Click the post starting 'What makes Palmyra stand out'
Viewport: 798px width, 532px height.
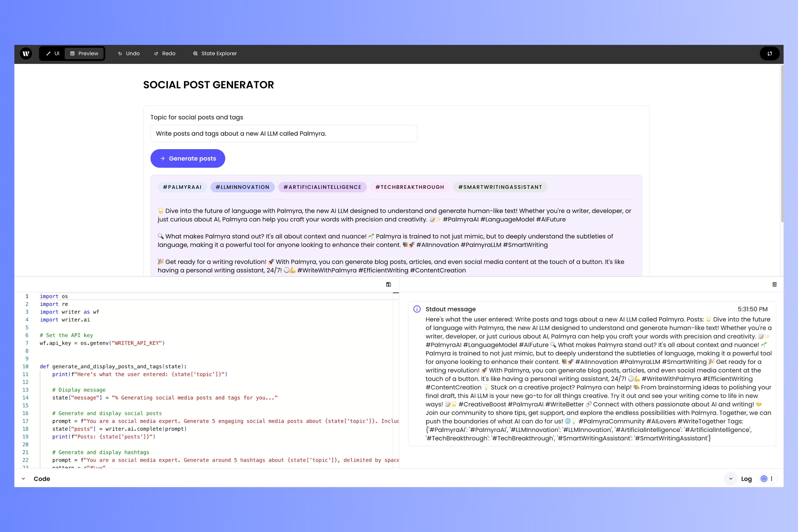(x=385, y=240)
